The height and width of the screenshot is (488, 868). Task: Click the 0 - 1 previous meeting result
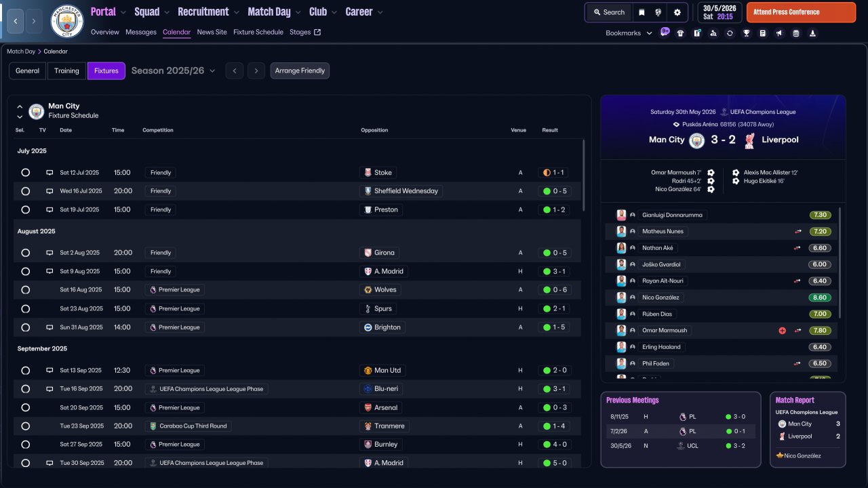click(735, 431)
